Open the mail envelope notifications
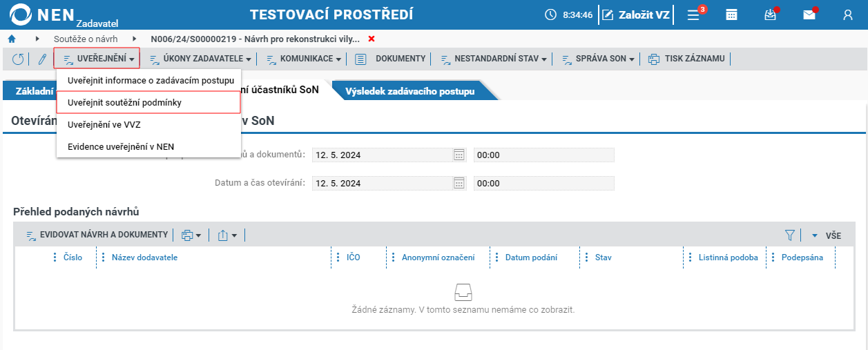Viewport: 868px width, 350px height. 809,14
